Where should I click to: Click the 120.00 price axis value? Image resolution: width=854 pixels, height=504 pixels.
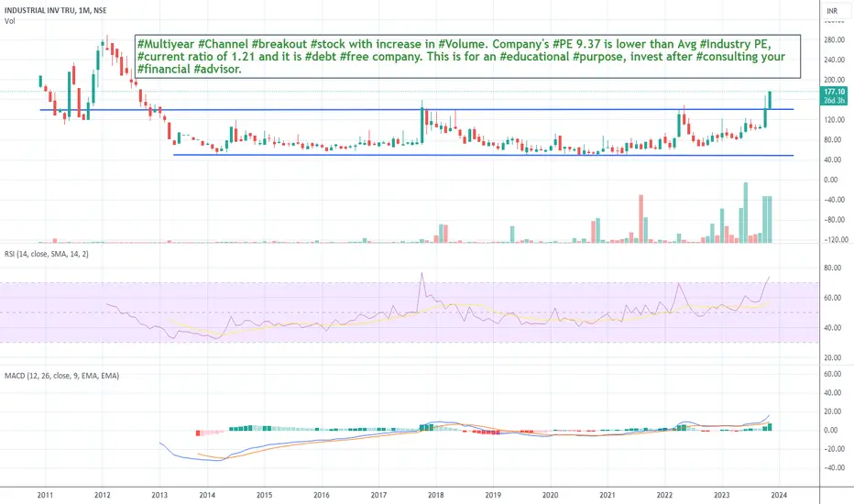[835, 120]
